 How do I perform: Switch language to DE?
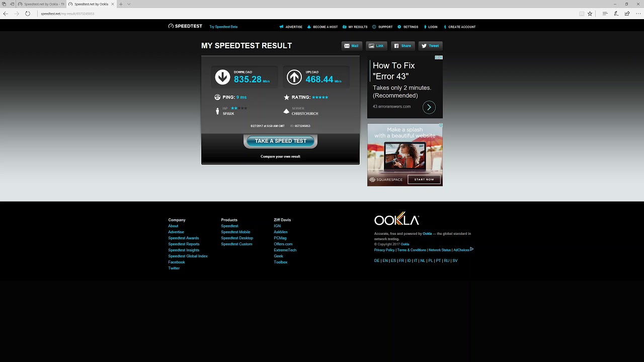point(377,261)
